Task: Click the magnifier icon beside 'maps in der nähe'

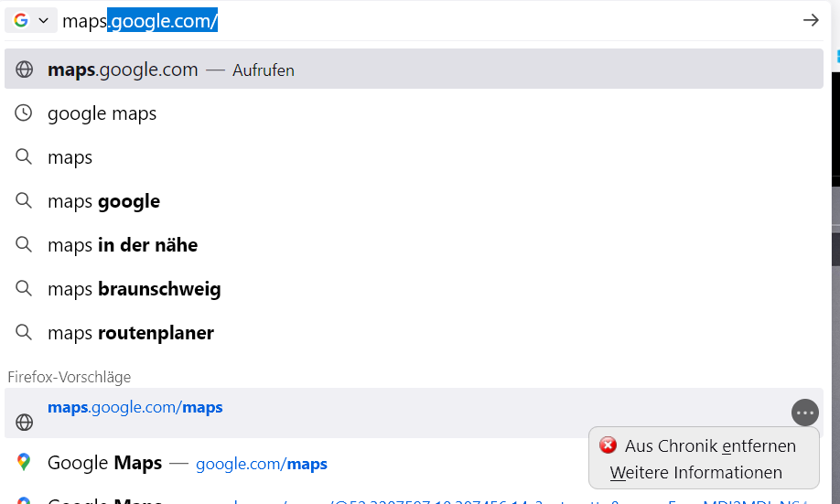Action: tap(25, 245)
